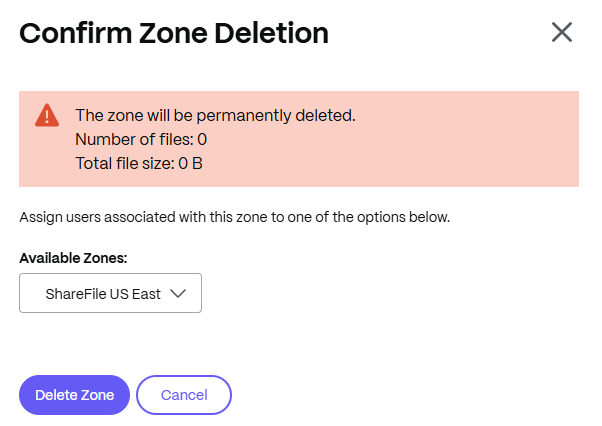Expand the Available Zones chevron arrow

click(178, 294)
